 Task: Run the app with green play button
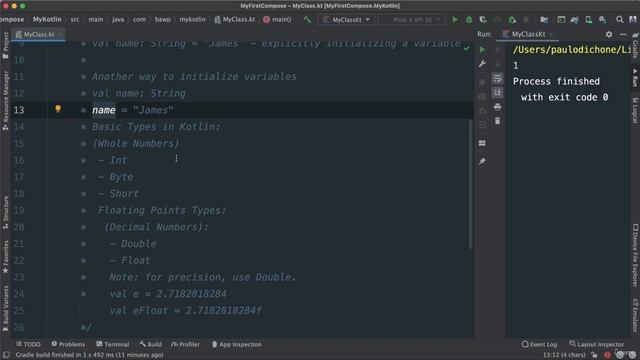click(455, 19)
